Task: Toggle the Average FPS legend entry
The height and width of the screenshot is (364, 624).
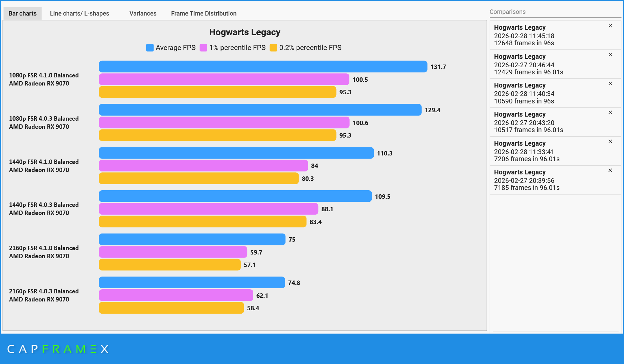Action: tap(170, 48)
